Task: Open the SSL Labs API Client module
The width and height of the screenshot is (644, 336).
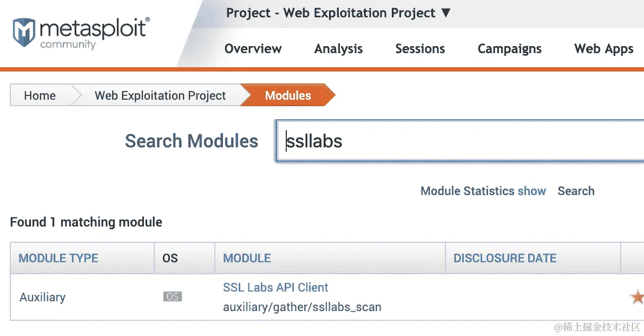Action: (x=275, y=287)
